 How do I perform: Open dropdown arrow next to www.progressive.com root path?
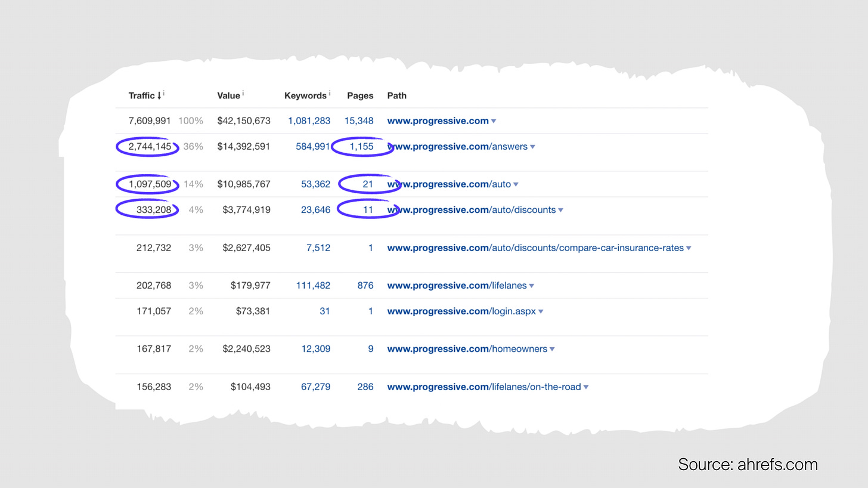point(494,121)
